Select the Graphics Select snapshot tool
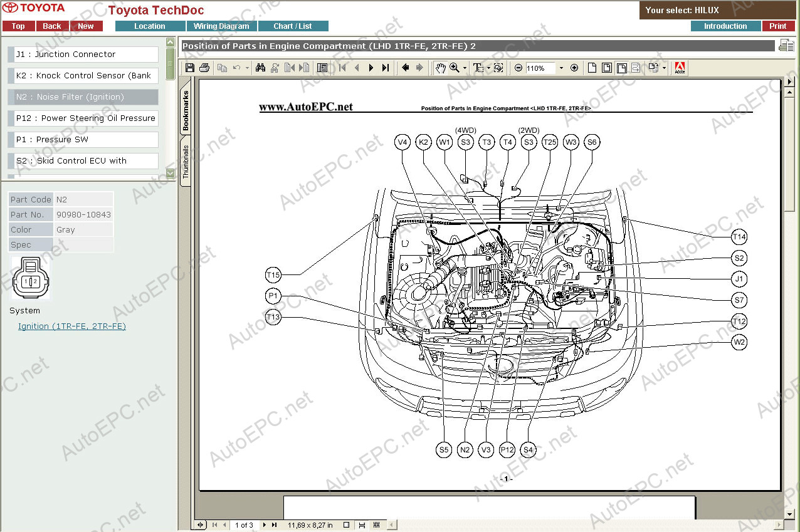Screen dimensions: 800x532 click(498, 68)
